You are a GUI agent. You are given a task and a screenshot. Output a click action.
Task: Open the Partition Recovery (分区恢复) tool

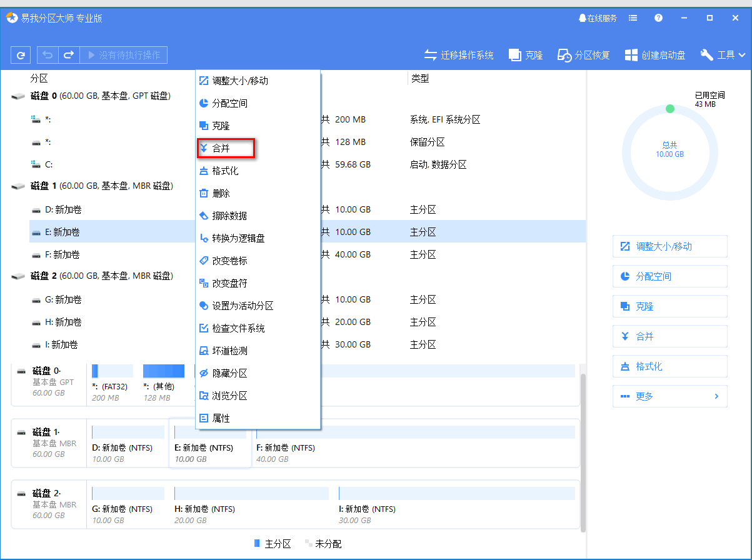pos(583,55)
